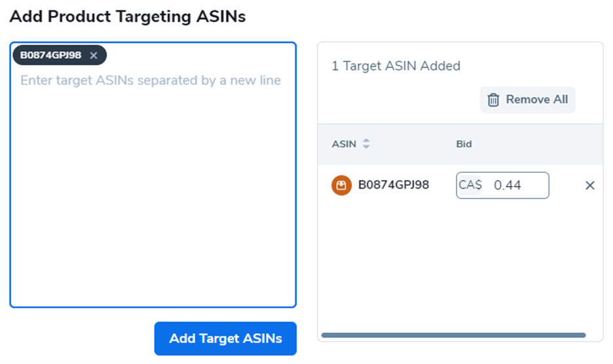This screenshot has width=613, height=364.
Task: Click the orange product icon beside B0874GPJ98
Action: 341,185
